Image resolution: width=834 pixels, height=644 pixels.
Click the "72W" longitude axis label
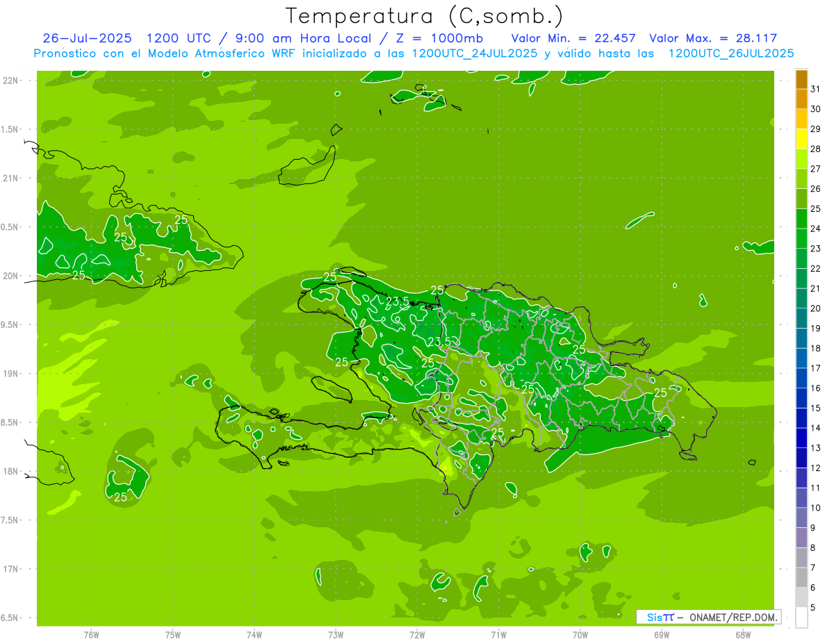[x=417, y=634]
